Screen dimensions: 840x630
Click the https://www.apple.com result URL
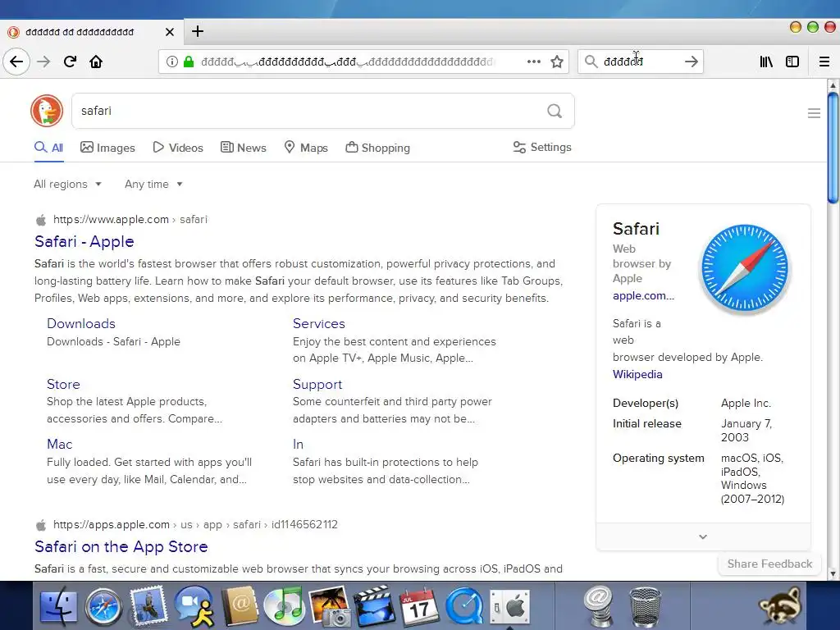click(x=111, y=220)
